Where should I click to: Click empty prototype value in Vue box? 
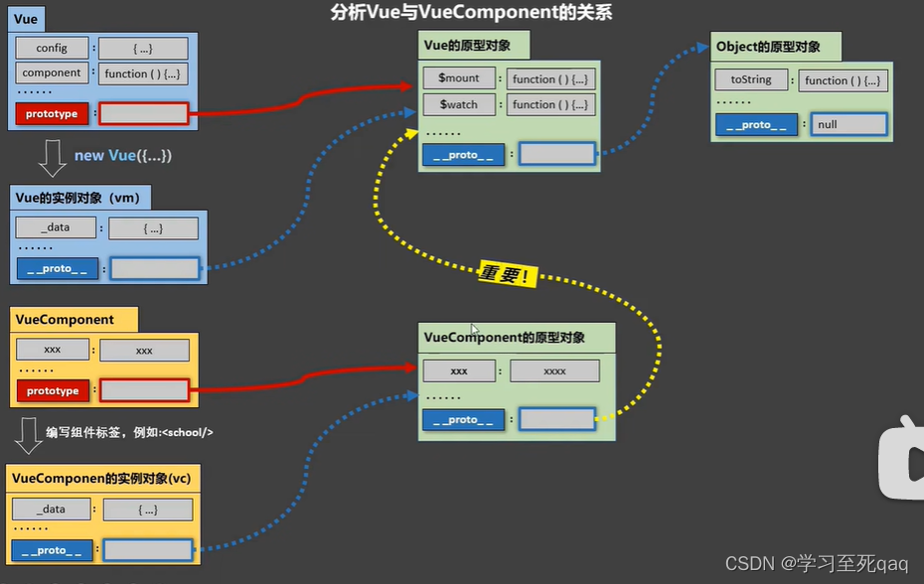point(144,113)
